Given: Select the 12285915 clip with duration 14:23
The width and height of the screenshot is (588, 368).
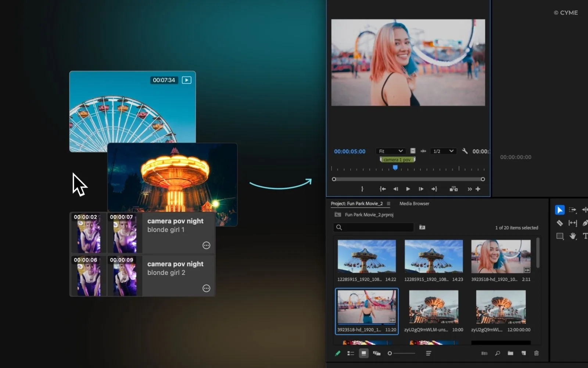Looking at the screenshot, I should coord(434,261).
